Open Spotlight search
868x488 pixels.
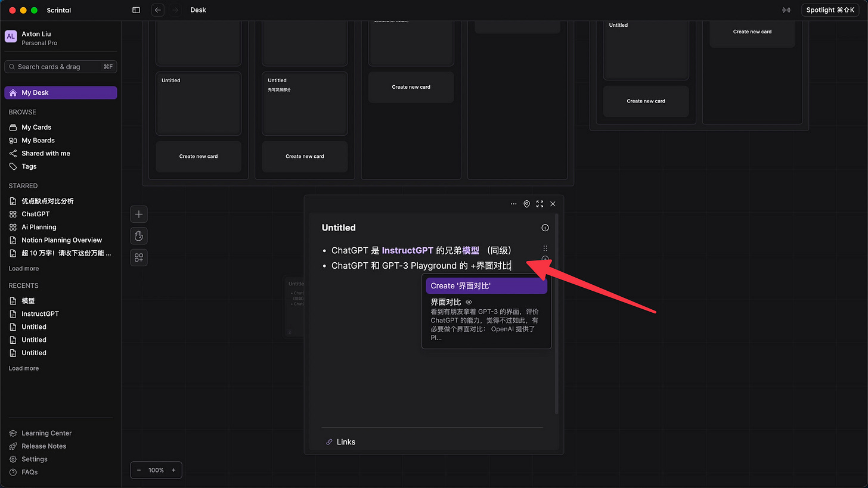[x=830, y=10]
